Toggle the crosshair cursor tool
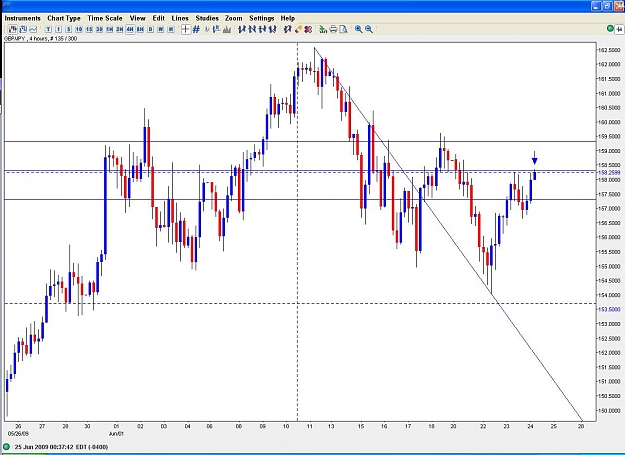Screen dimensions: 625x455 (x=186, y=29)
